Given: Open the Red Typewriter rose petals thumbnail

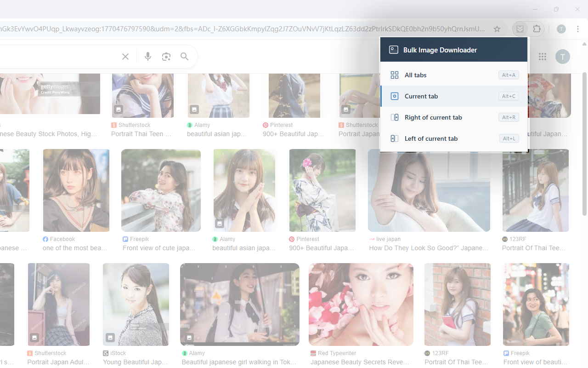Looking at the screenshot, I should click(361, 304).
